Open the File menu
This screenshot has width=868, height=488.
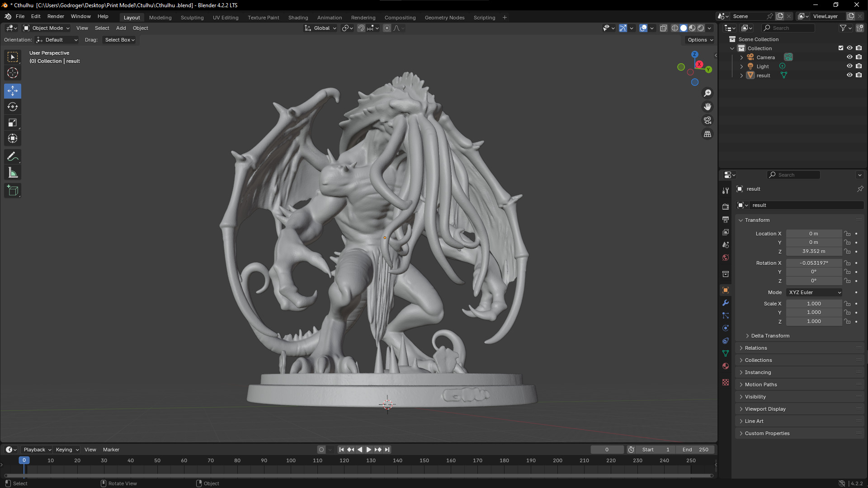[x=20, y=16]
